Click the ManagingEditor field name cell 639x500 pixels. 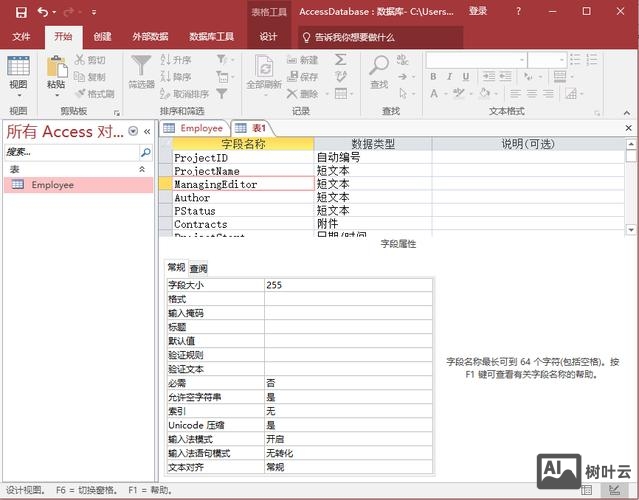coord(243,184)
